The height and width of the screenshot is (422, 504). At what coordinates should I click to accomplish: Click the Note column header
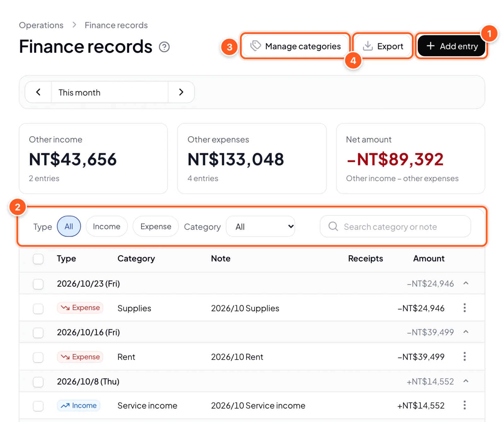pos(221,259)
